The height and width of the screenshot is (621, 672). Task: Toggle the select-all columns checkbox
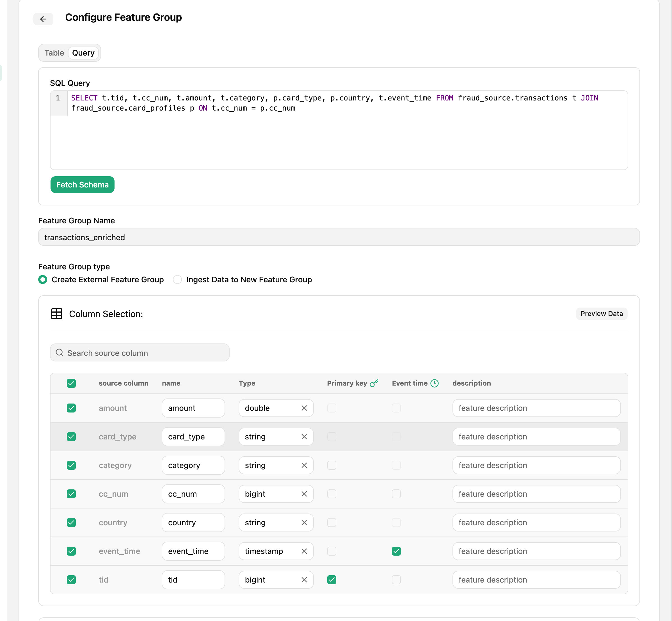coord(71,383)
